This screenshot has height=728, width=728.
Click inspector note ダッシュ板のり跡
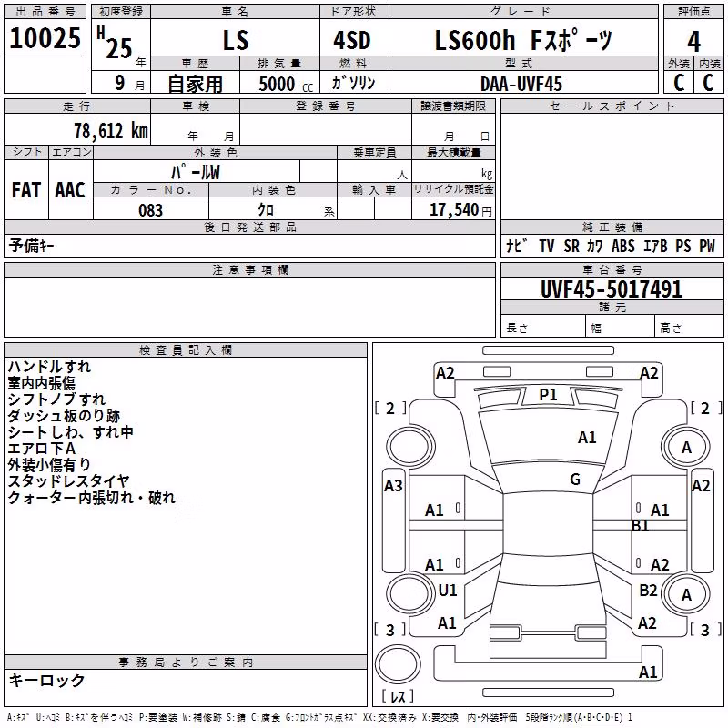pyautogui.click(x=64, y=416)
